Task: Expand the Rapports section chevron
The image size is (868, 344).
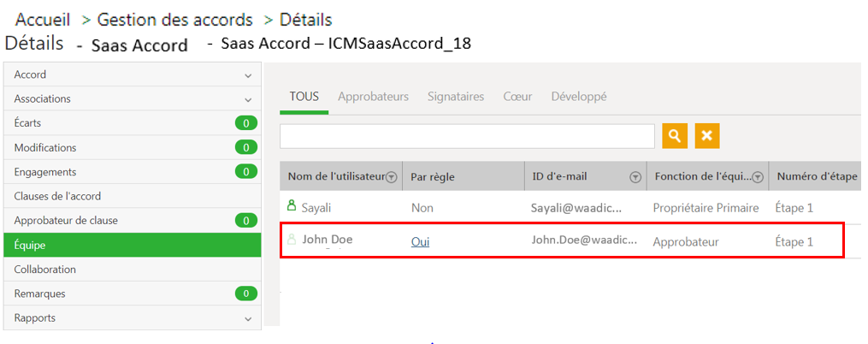Action: (248, 319)
